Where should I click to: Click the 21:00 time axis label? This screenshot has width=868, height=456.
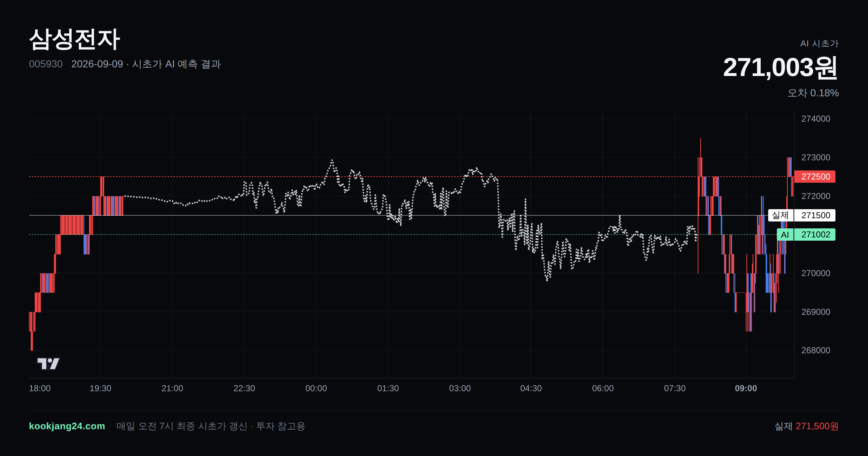(172, 388)
